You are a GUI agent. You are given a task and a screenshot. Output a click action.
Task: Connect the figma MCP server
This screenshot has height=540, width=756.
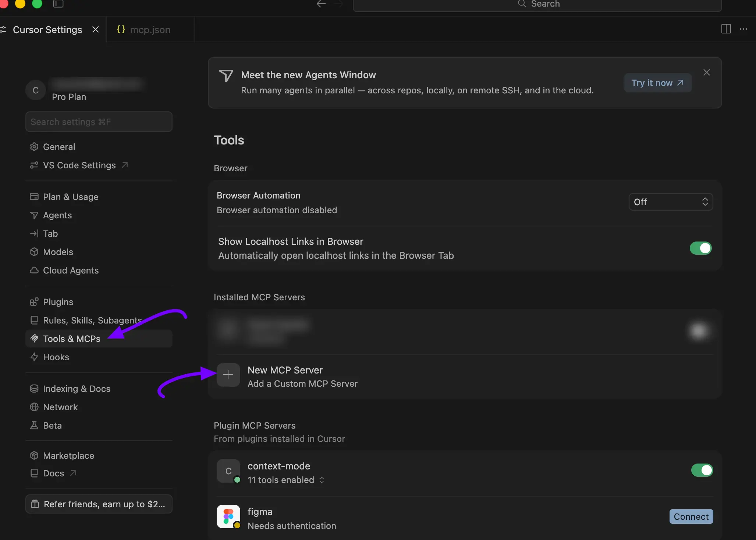(x=691, y=516)
